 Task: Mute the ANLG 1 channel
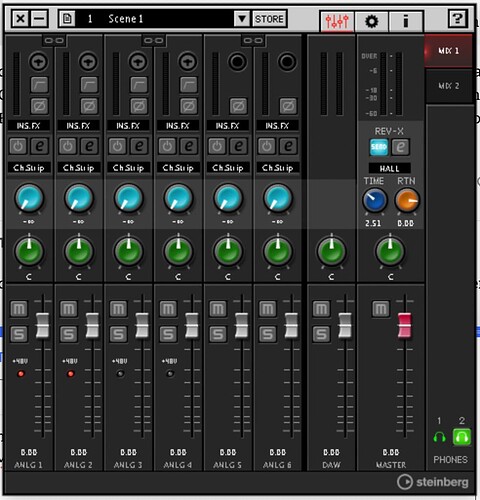coord(19,309)
